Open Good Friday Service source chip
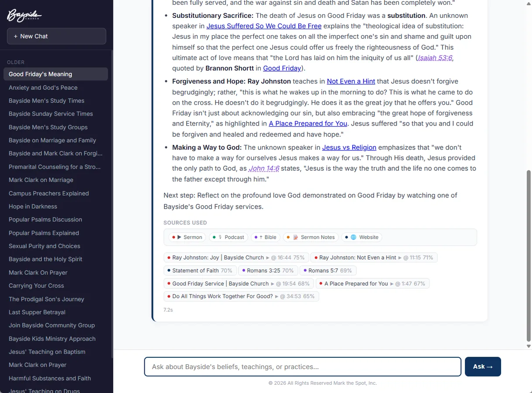The height and width of the screenshot is (393, 532). 239,284
